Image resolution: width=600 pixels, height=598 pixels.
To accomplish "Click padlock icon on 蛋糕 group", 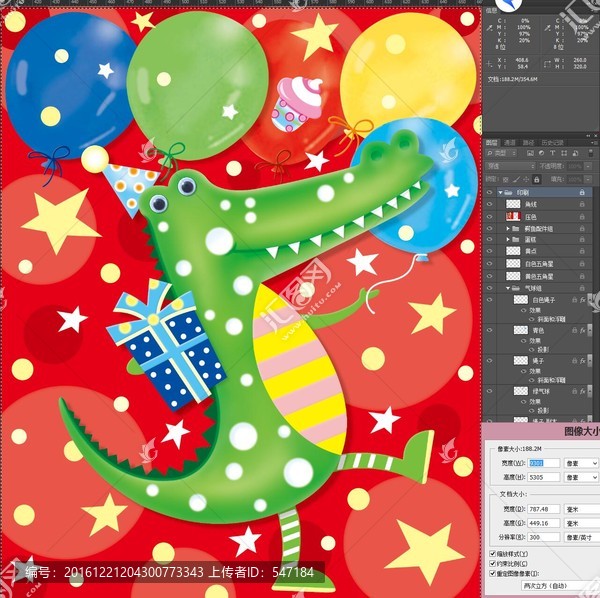I will point(582,240).
